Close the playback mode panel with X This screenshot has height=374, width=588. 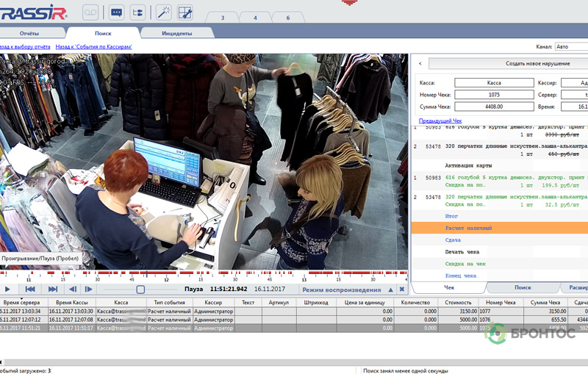[x=402, y=290]
